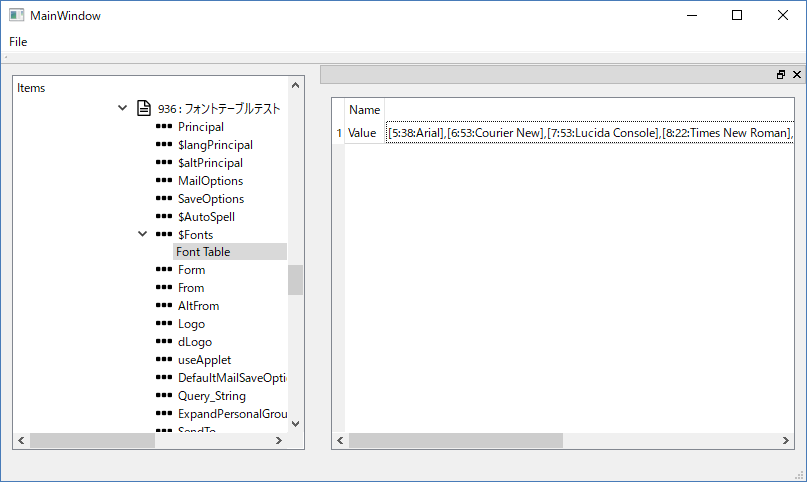Image resolution: width=807 pixels, height=482 pixels.
Task: Click the Value name cell
Action: click(365, 133)
